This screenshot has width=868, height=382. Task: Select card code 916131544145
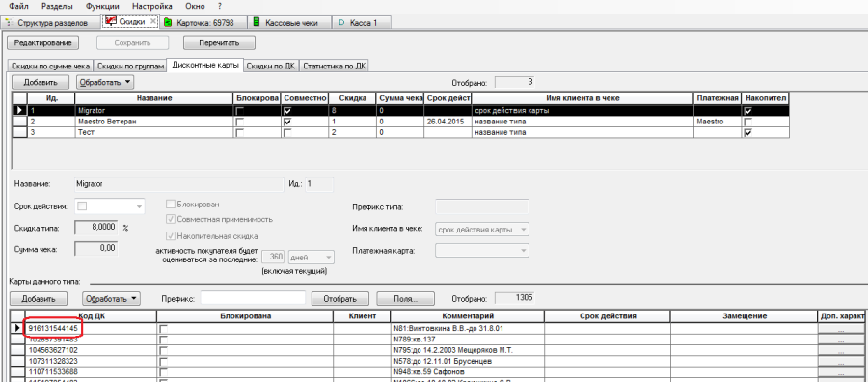[91, 328]
